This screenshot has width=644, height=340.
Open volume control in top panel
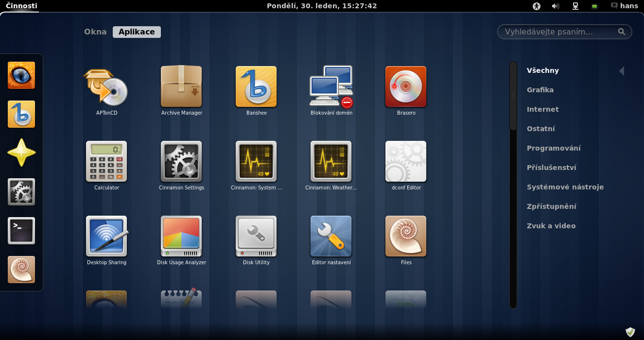556,6
